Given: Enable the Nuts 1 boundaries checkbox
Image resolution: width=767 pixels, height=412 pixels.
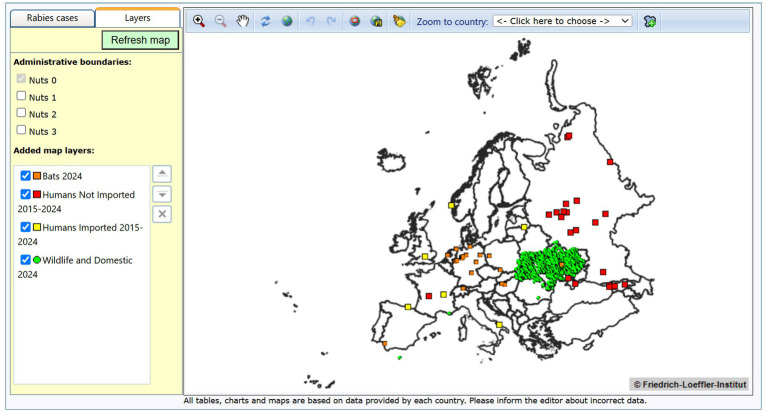Looking at the screenshot, I should pos(21,95).
